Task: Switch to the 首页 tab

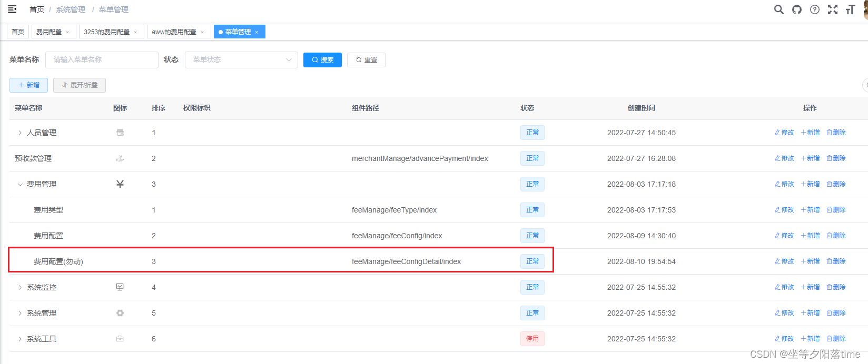Action: (18, 32)
